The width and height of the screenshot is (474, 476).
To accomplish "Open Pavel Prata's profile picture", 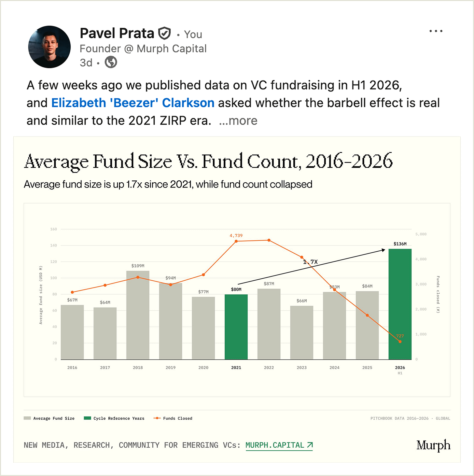I will [x=49, y=47].
